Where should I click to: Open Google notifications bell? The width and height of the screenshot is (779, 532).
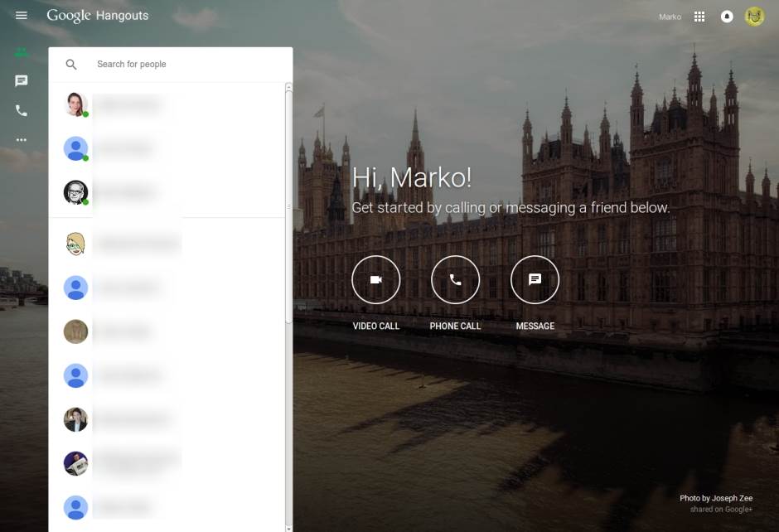(727, 17)
